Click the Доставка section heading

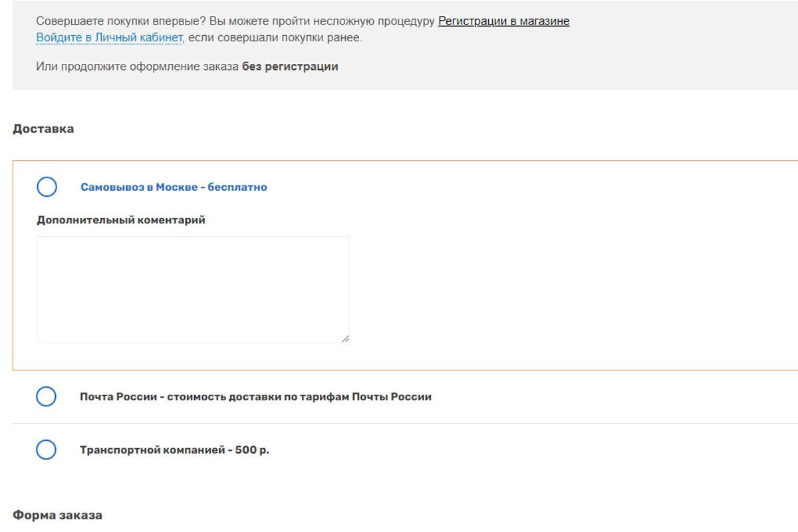(x=43, y=128)
